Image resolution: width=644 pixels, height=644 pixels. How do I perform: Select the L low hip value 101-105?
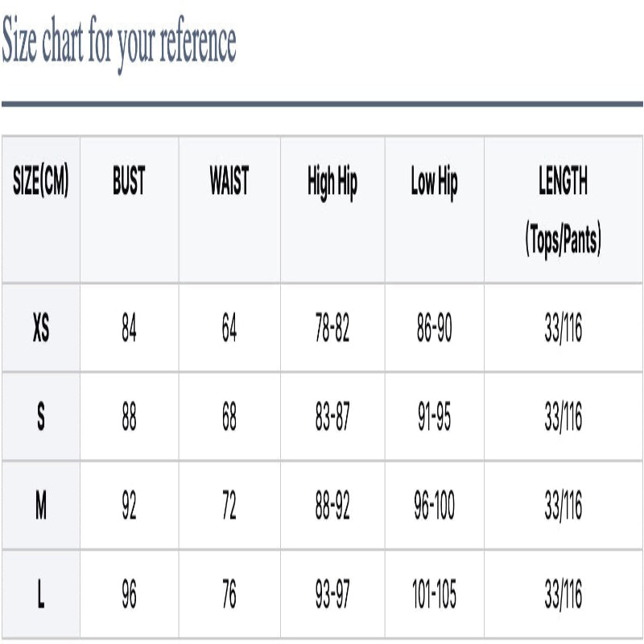(434, 595)
